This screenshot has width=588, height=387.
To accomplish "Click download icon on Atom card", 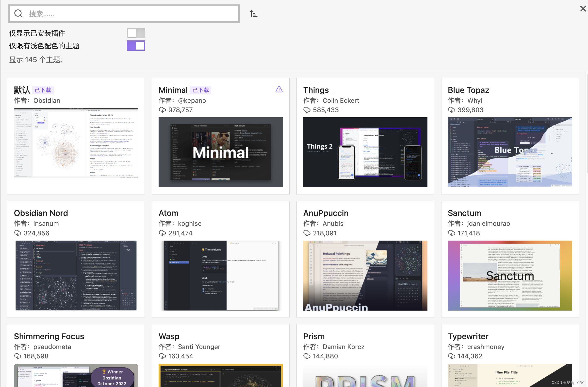I will pyautogui.click(x=162, y=233).
